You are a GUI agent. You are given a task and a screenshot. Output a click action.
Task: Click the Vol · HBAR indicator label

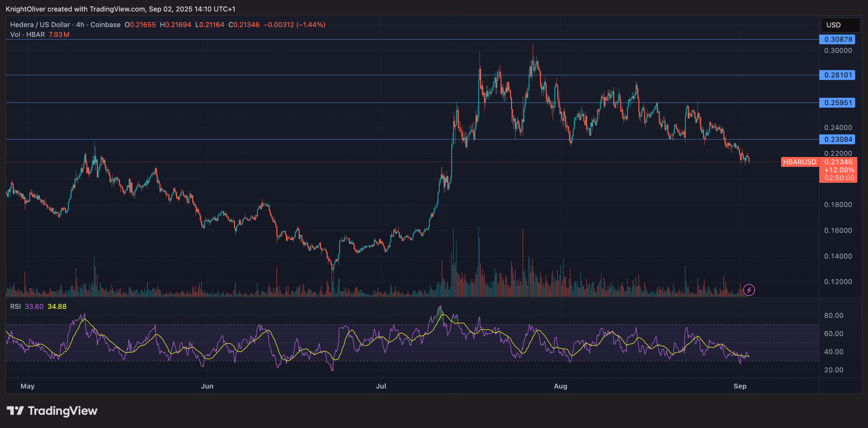pos(27,34)
